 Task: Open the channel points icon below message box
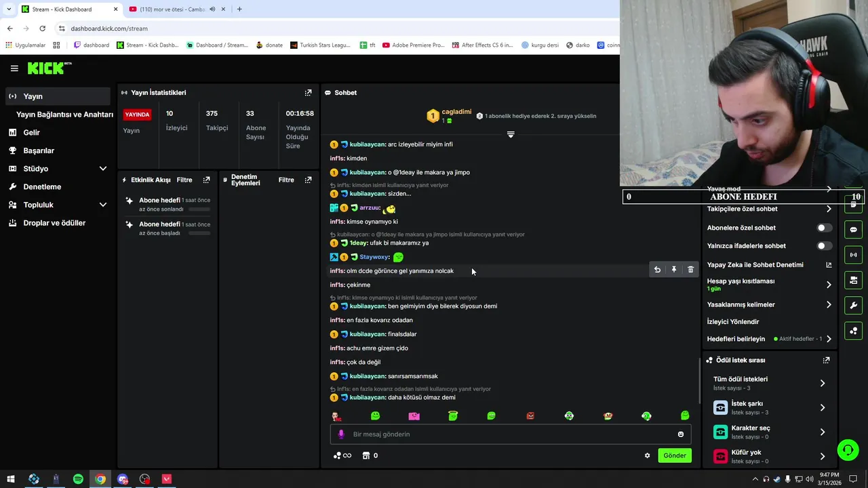(x=342, y=455)
